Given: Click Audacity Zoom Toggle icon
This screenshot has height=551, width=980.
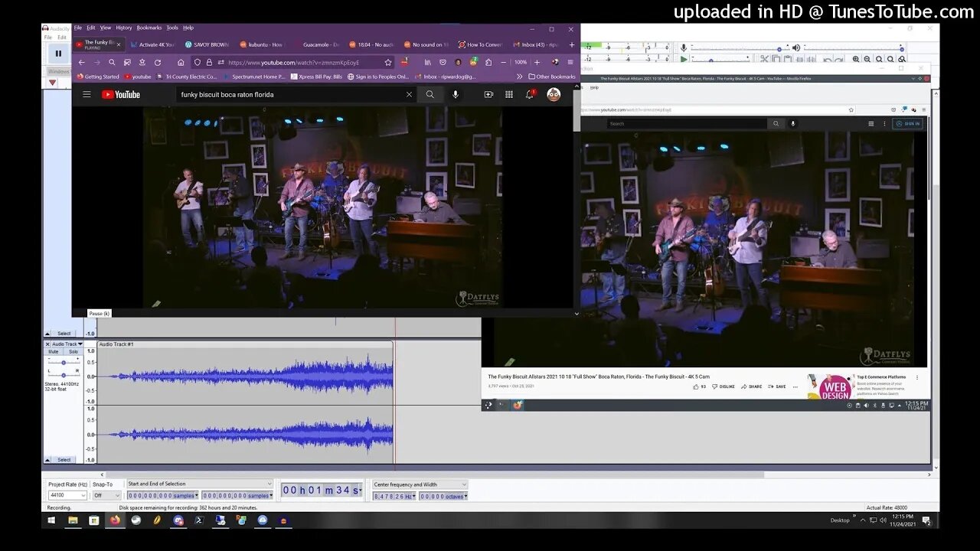Looking at the screenshot, I should pos(902,59).
